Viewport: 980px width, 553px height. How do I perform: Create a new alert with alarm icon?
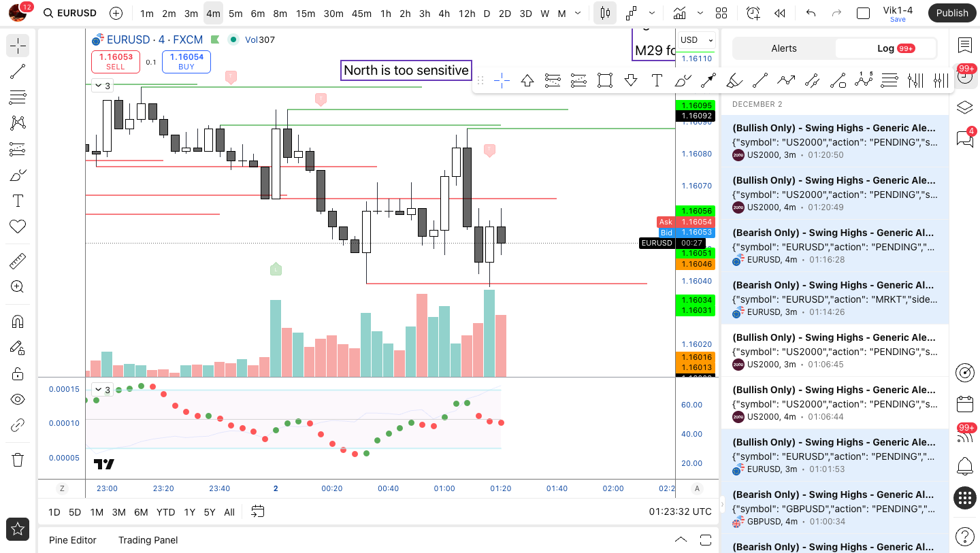coord(753,13)
